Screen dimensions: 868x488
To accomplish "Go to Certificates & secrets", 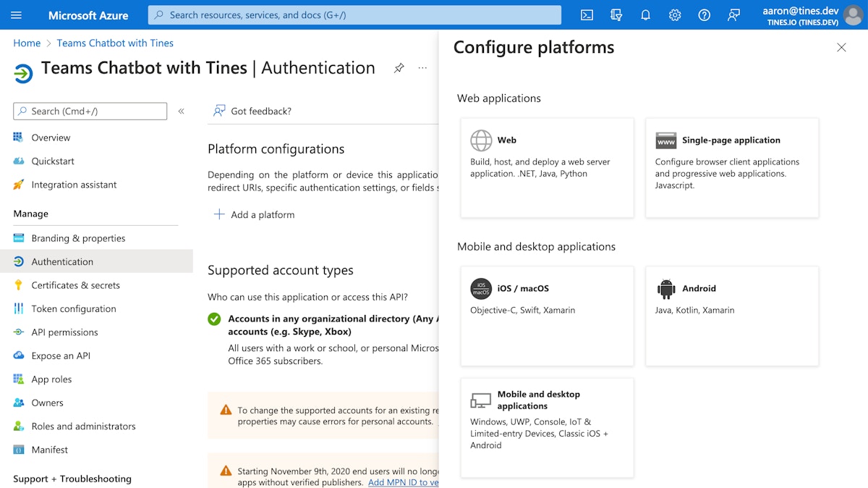I will click(x=75, y=285).
